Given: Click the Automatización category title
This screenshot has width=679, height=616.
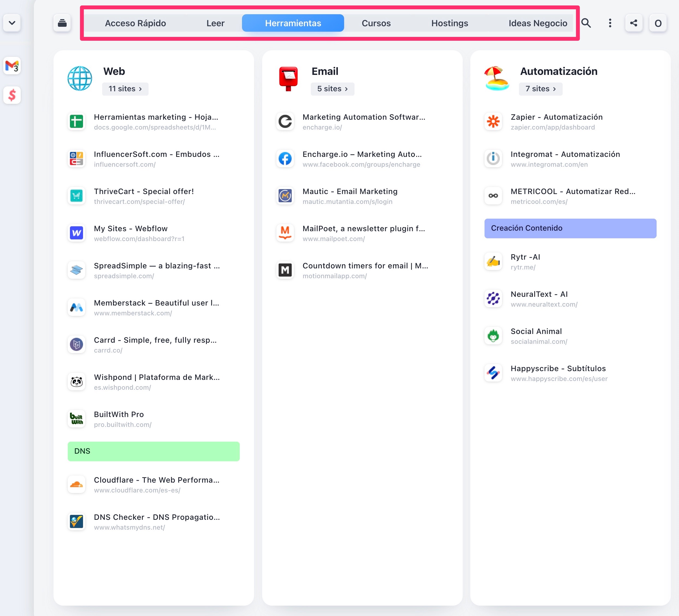Looking at the screenshot, I should point(559,71).
